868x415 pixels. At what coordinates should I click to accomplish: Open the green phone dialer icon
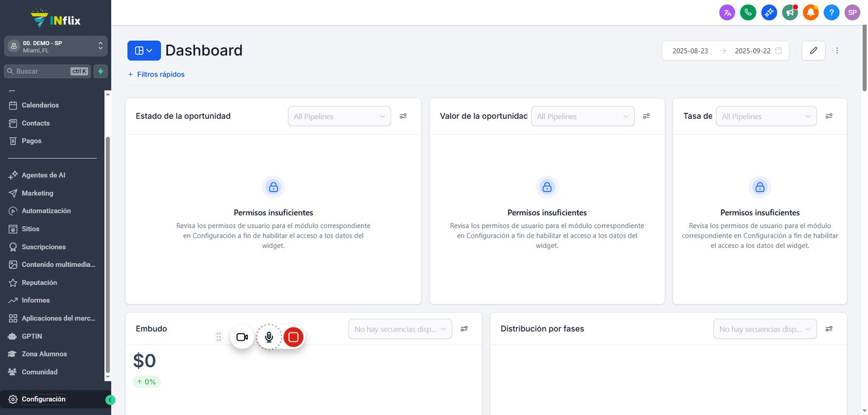point(748,12)
